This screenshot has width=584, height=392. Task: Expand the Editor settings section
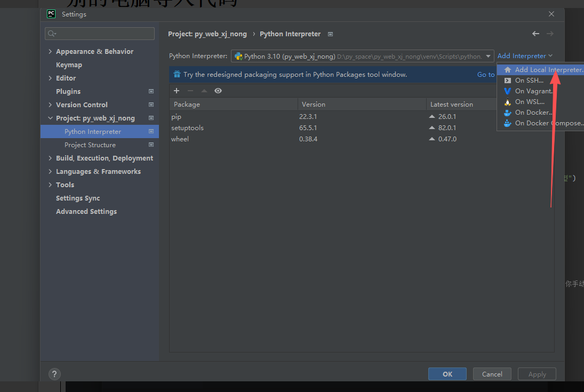(x=50, y=78)
